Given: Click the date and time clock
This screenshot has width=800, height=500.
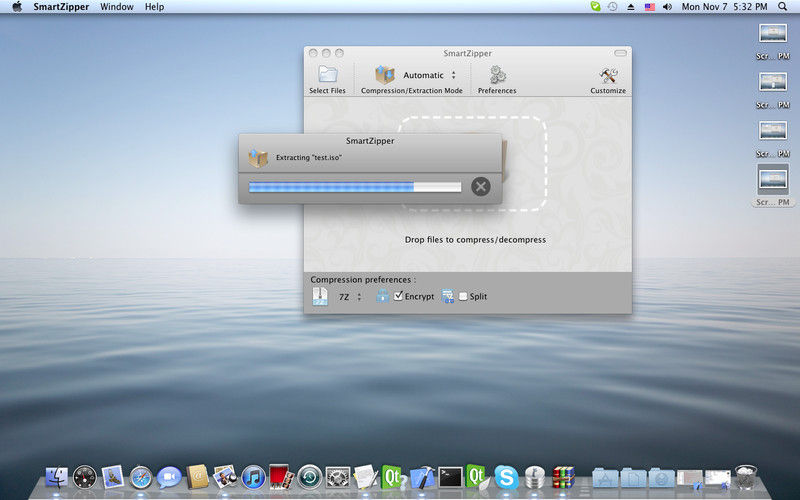Looking at the screenshot, I should 724,7.
